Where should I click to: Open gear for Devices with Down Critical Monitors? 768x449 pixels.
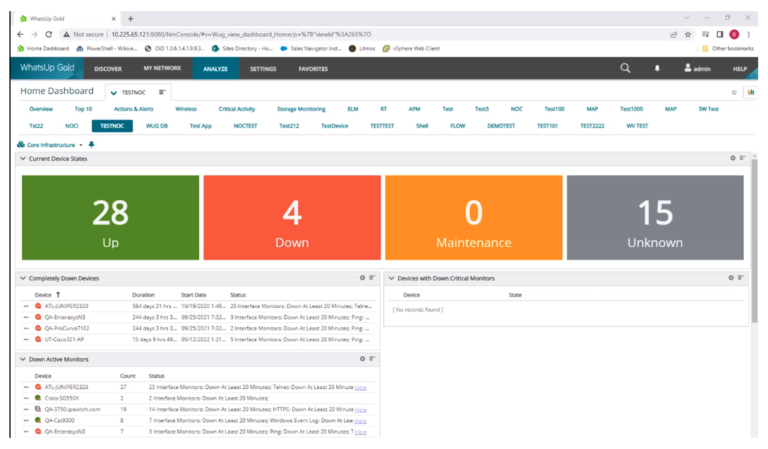[x=731, y=278]
